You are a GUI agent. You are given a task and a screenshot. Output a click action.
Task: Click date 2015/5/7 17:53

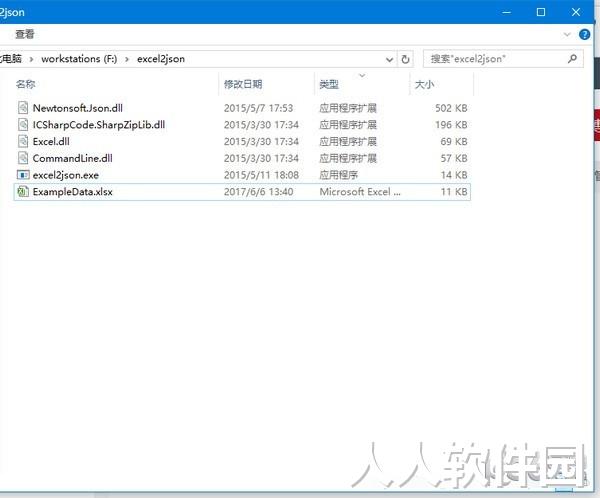258,108
